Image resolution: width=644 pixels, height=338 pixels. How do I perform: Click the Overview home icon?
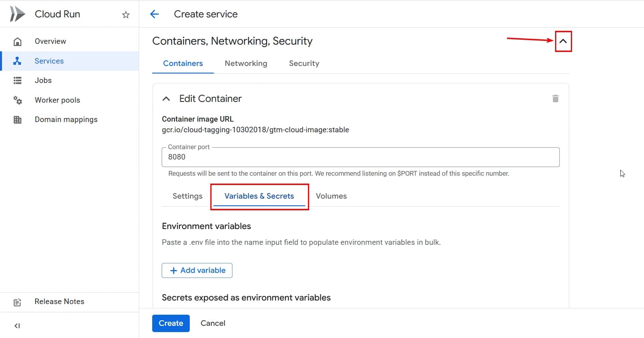pos(17,41)
